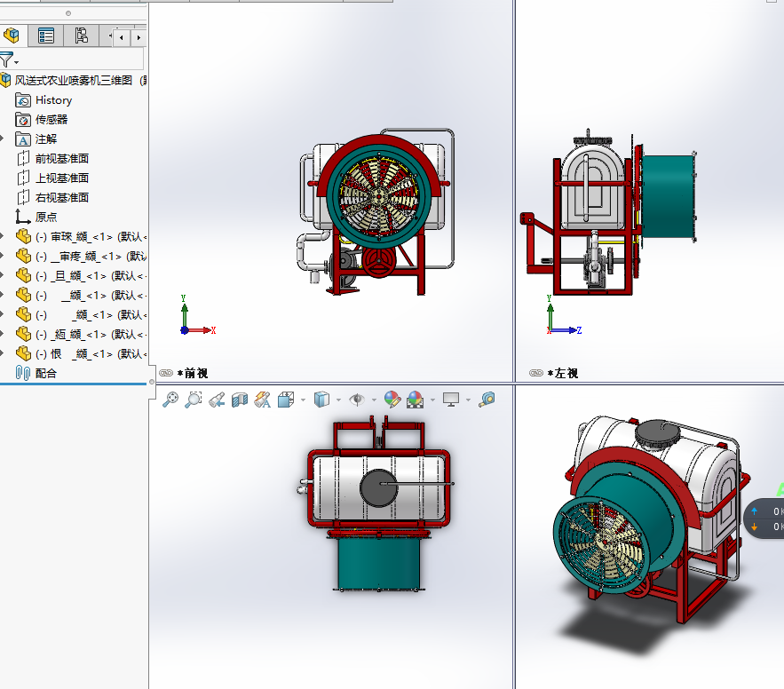Click the measure tool at toolbar end
This screenshot has width=784, height=689.
(x=487, y=400)
